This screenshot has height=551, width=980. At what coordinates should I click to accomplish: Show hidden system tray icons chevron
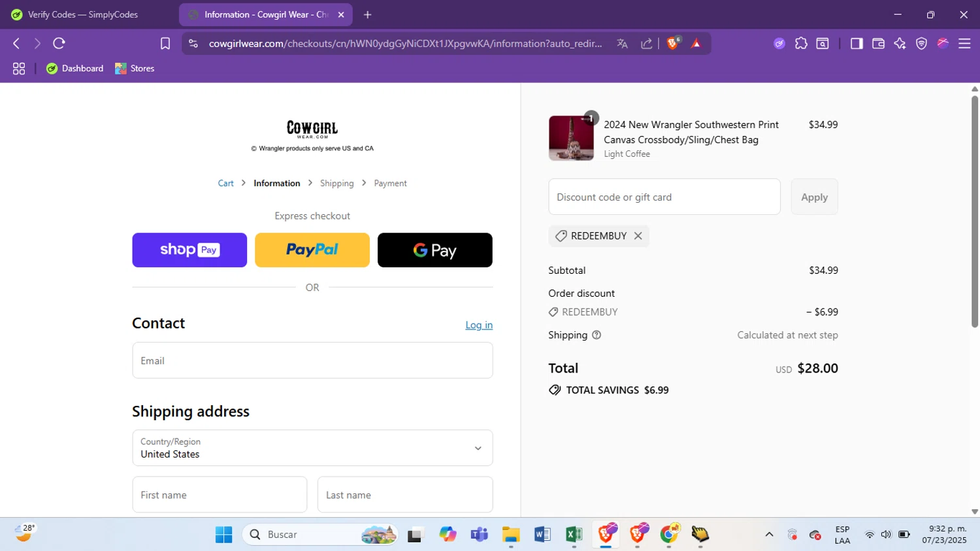[769, 535]
